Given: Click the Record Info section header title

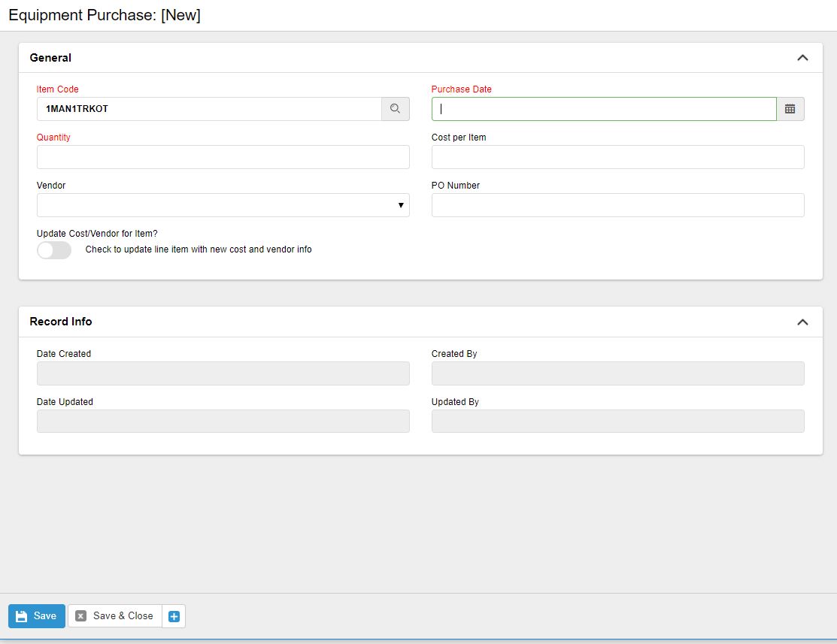Looking at the screenshot, I should [x=61, y=322].
